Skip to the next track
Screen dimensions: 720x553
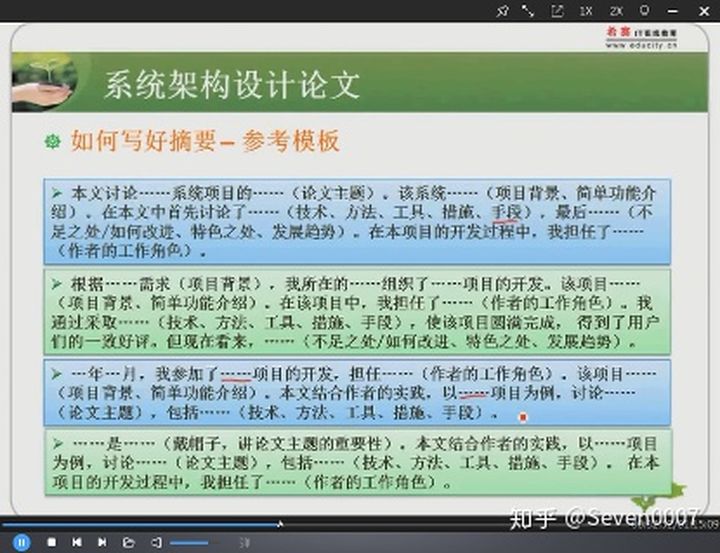click(x=102, y=542)
